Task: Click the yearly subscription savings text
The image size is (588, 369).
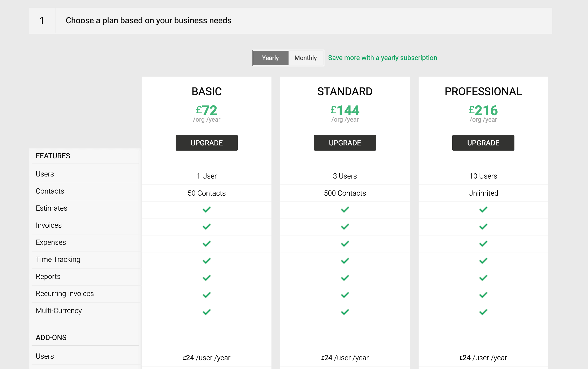Action: (382, 58)
